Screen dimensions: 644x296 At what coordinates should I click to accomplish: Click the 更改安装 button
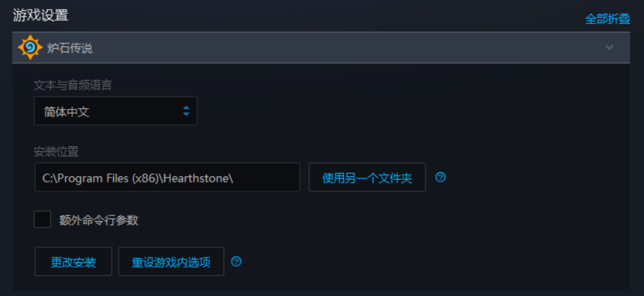pos(73,262)
